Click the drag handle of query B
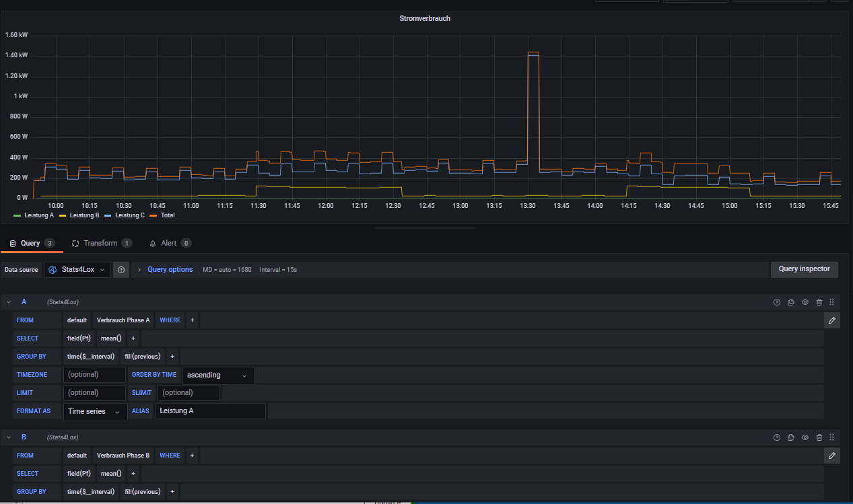Viewport: 853px width, 504px height. click(x=832, y=437)
